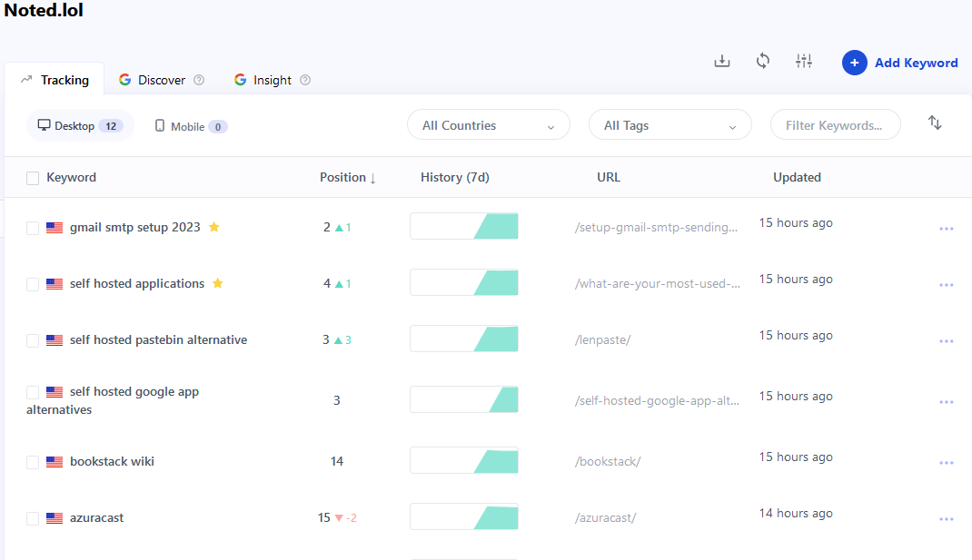Click position 15 for azuracast

tap(324, 517)
